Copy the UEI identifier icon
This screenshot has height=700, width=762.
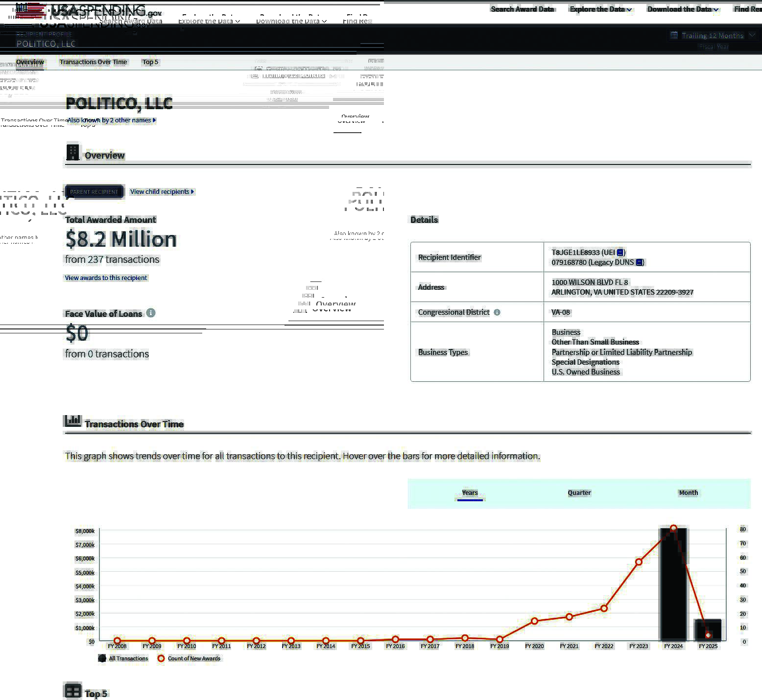point(620,253)
